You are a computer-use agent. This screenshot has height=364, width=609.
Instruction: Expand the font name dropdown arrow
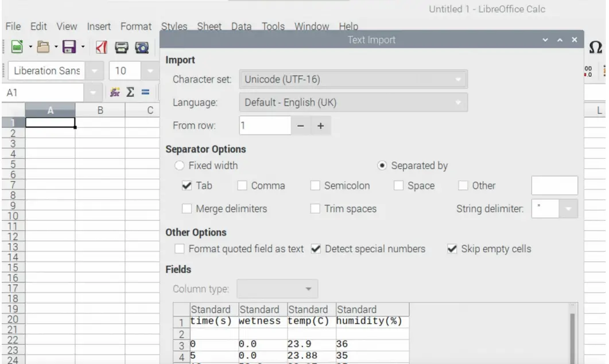94,71
